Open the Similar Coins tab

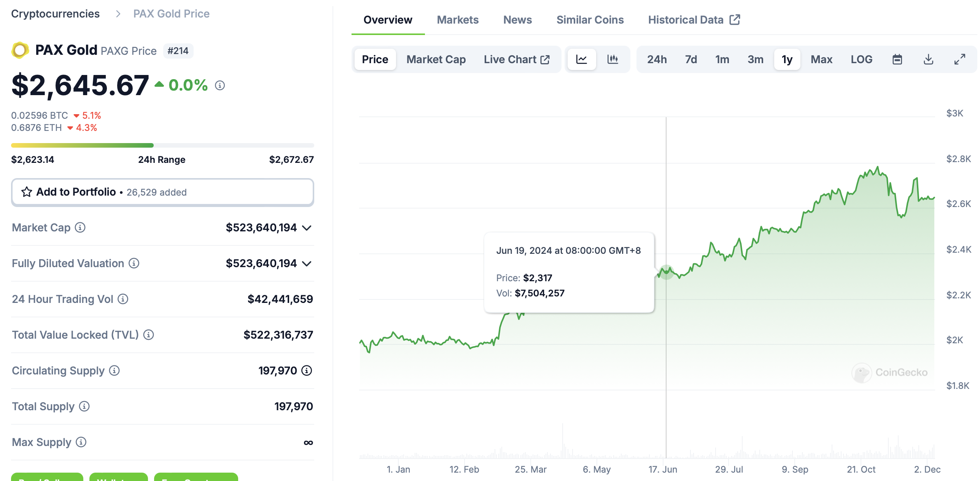[x=590, y=20]
